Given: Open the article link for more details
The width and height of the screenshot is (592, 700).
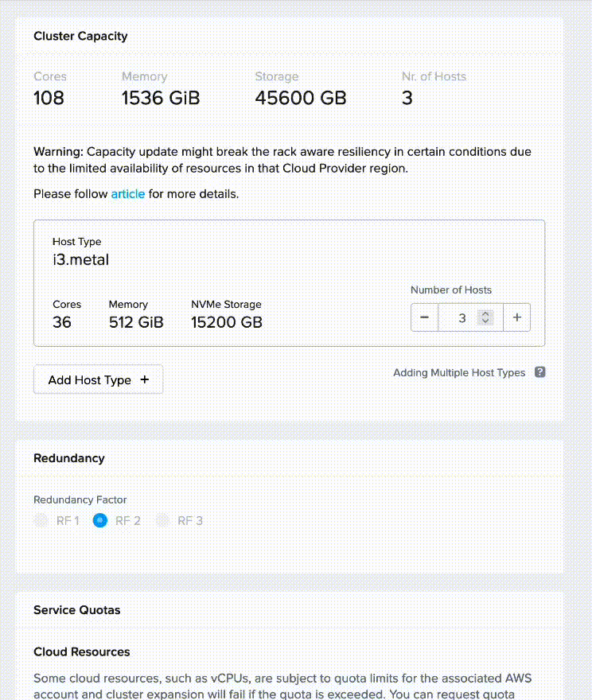Looking at the screenshot, I should click(x=128, y=193).
